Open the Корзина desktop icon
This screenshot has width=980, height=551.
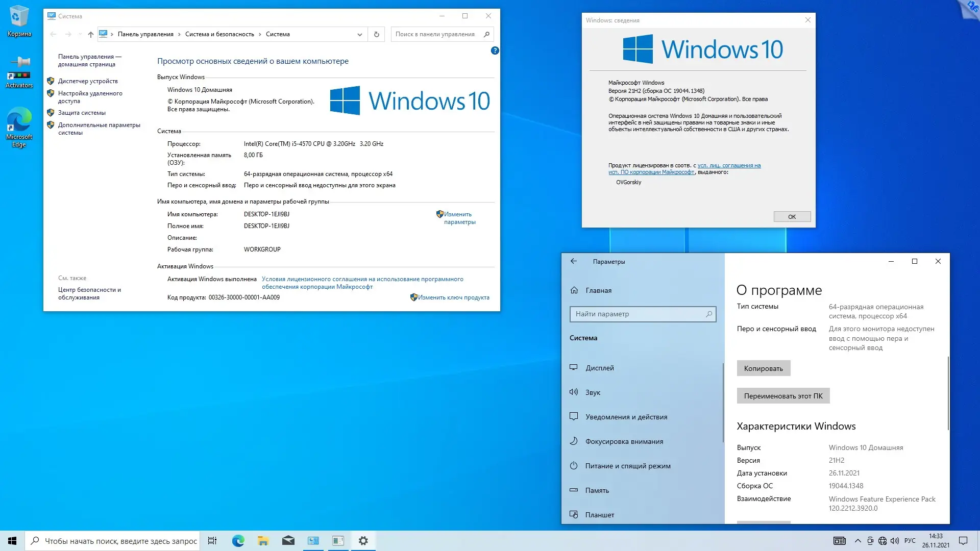pyautogui.click(x=19, y=20)
